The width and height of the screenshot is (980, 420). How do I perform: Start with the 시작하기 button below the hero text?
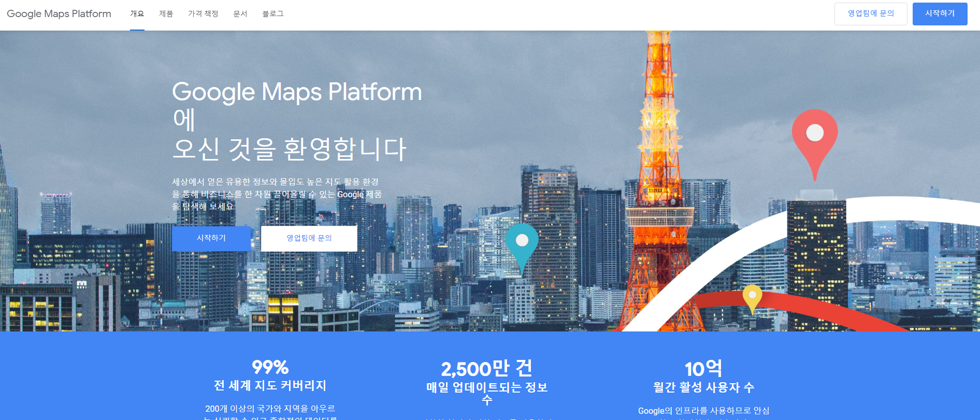pyautogui.click(x=211, y=238)
